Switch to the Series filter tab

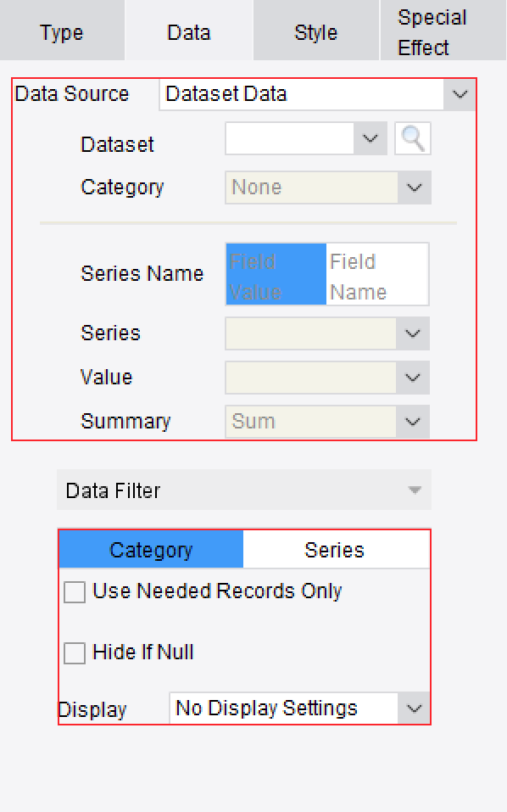[337, 549]
